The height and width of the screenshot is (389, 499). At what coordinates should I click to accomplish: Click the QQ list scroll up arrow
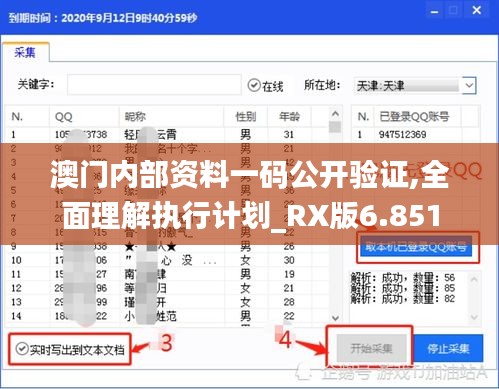[335, 114]
